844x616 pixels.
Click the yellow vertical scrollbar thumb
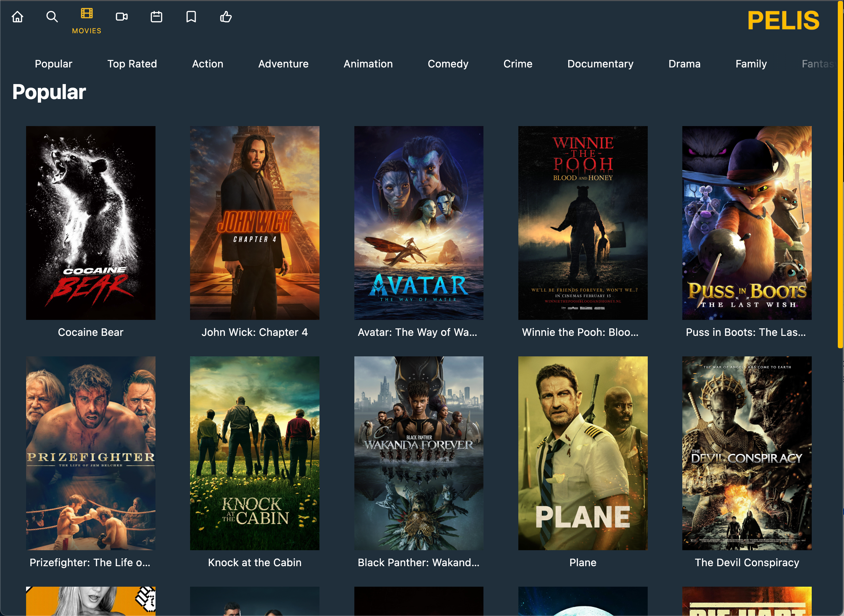[840, 175]
